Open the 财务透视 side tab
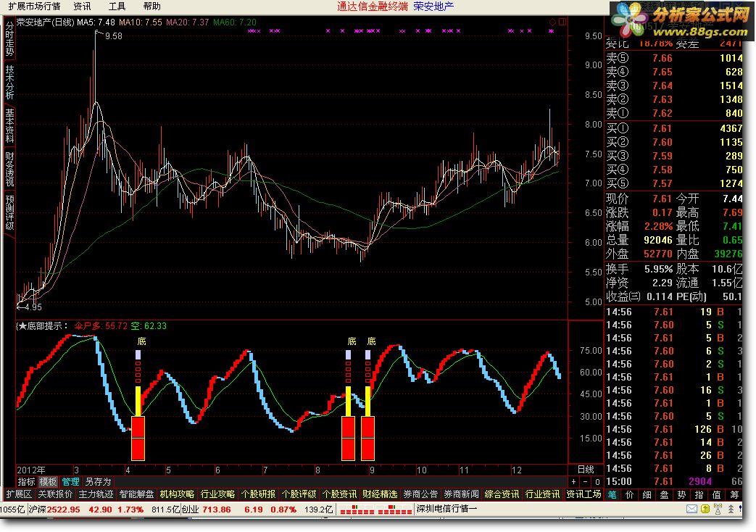 [x=9, y=170]
